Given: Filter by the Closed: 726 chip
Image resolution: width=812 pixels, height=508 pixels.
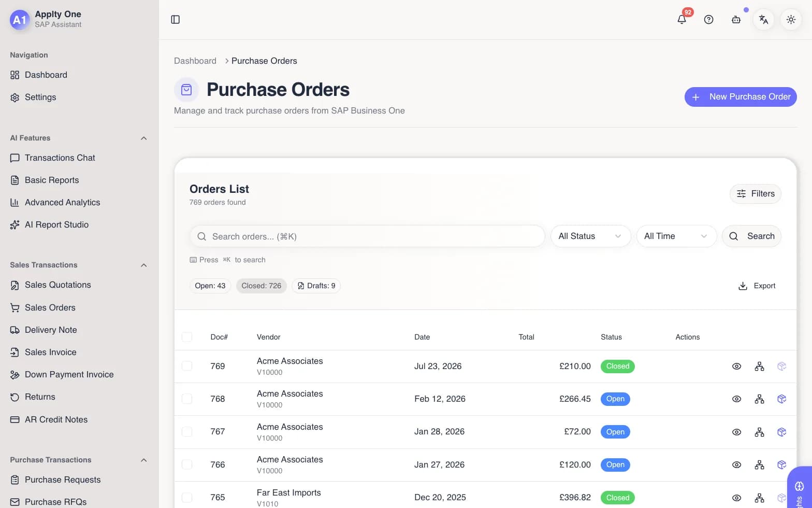Looking at the screenshot, I should coord(262,286).
